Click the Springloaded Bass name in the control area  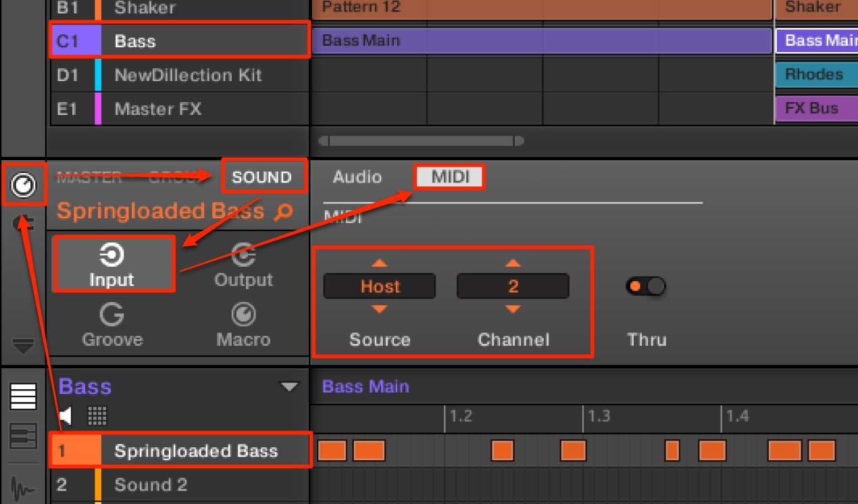[x=161, y=211]
